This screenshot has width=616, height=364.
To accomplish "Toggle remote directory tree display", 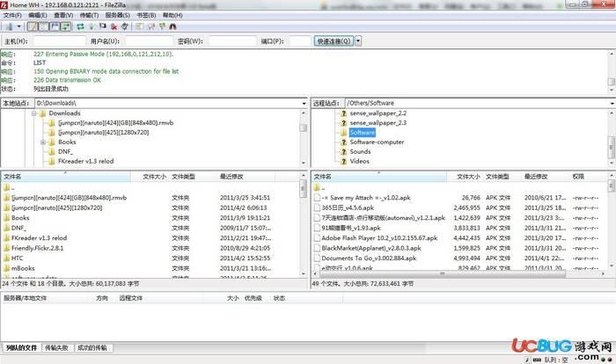I will click(x=55, y=26).
